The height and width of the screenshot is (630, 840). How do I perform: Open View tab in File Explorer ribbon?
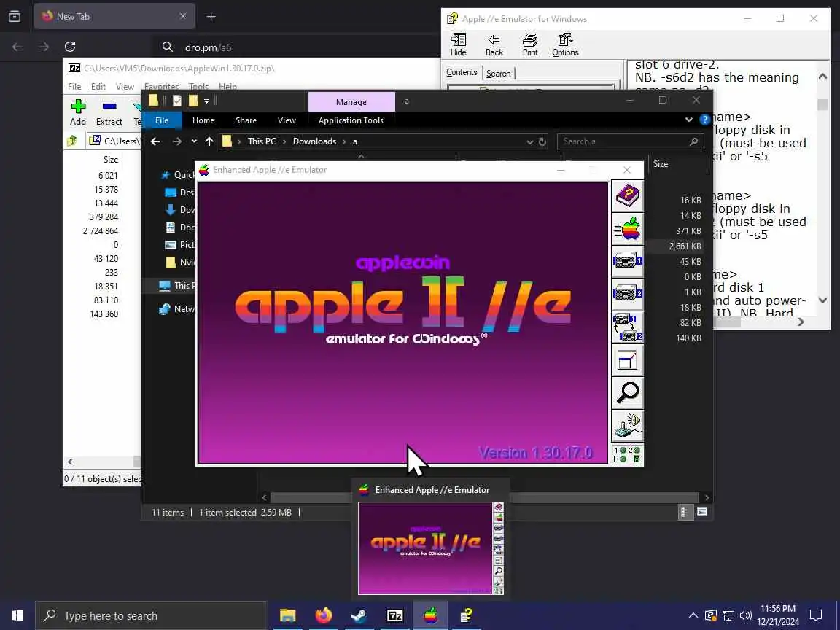[x=287, y=120]
